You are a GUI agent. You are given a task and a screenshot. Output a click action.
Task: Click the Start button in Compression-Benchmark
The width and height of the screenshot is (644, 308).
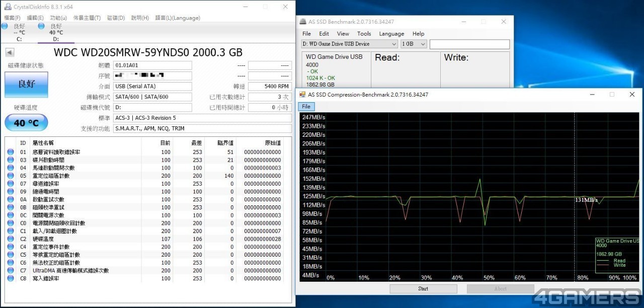[x=423, y=289]
